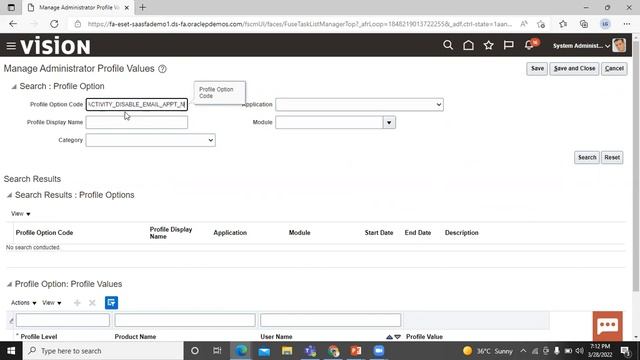Click the browser address bar URL
Viewport: 640px width, 360px height.
(x=300, y=24)
